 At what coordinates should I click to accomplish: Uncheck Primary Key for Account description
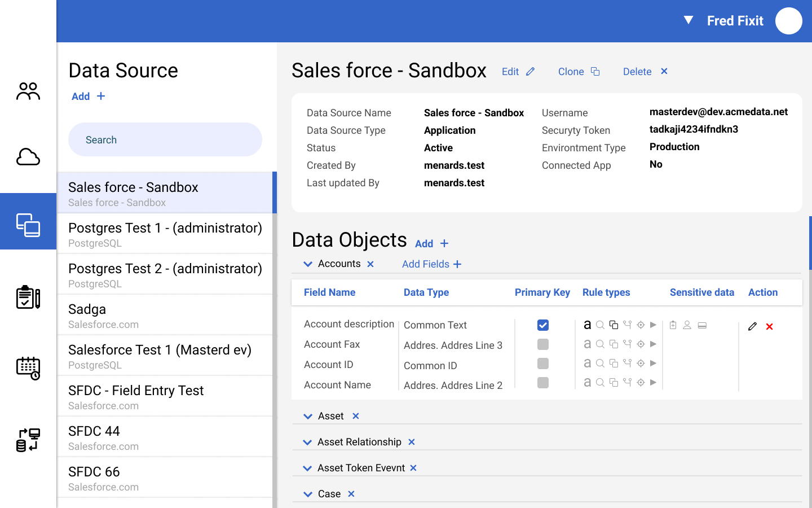(x=543, y=325)
